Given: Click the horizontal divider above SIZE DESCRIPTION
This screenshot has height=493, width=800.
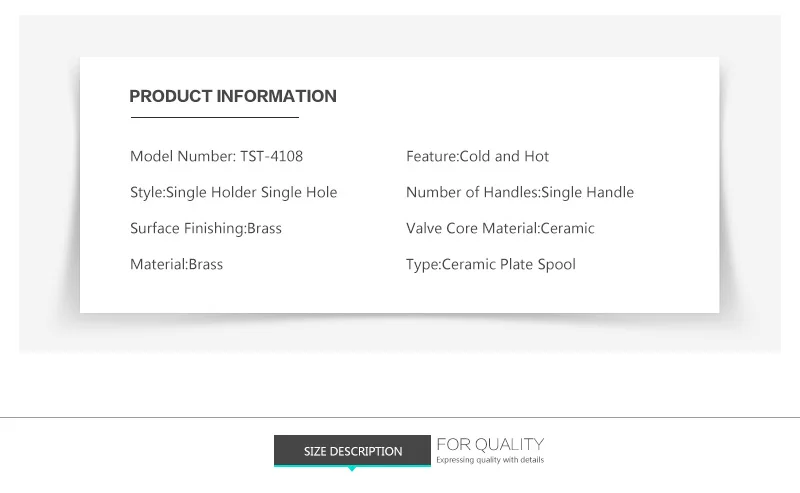Looking at the screenshot, I should point(400,417).
